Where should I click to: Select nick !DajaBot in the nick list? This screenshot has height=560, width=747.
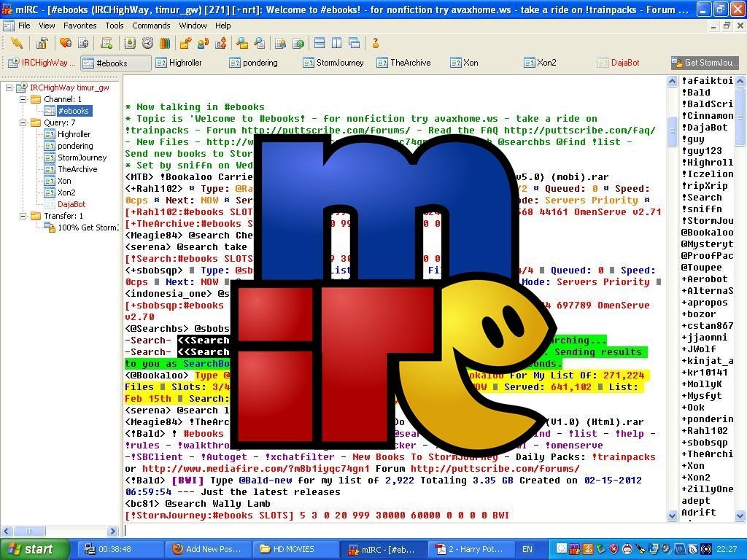pos(705,128)
